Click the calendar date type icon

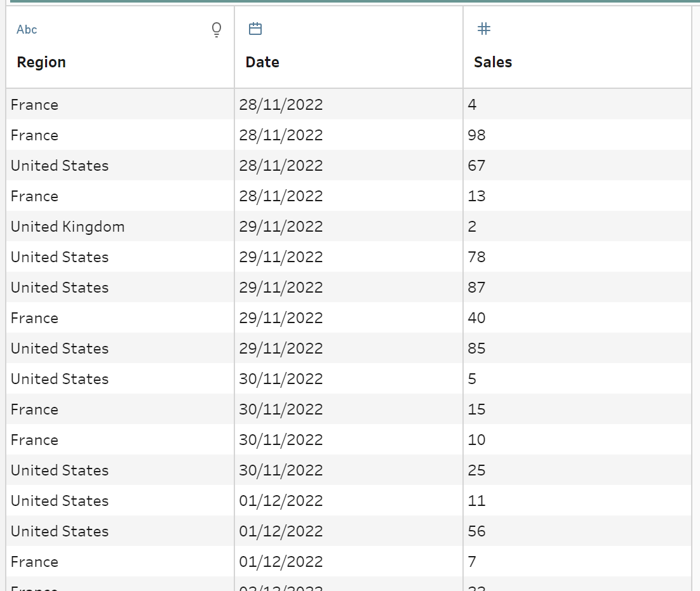(255, 29)
